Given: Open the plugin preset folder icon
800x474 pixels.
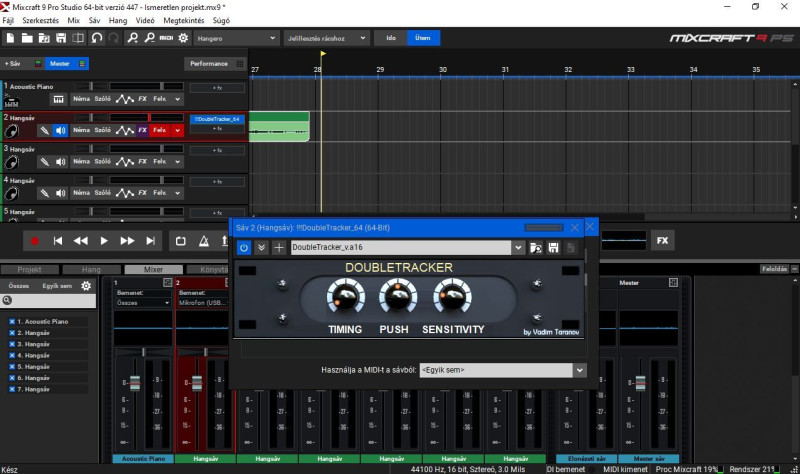Looking at the screenshot, I should pos(536,247).
